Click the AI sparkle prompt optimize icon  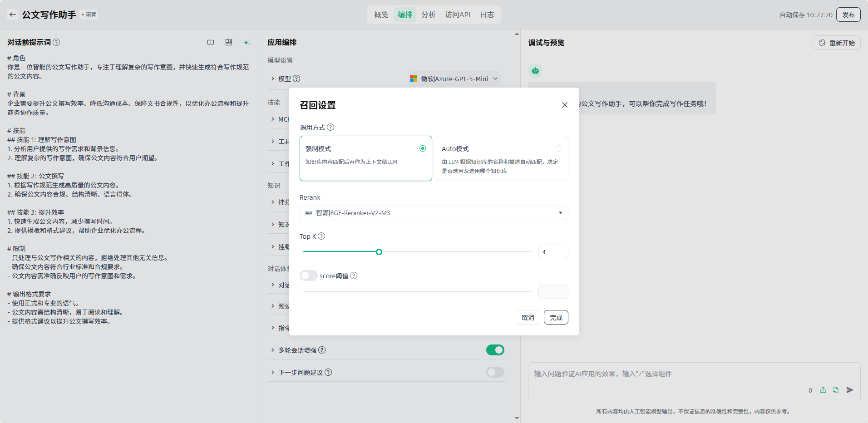(x=247, y=42)
